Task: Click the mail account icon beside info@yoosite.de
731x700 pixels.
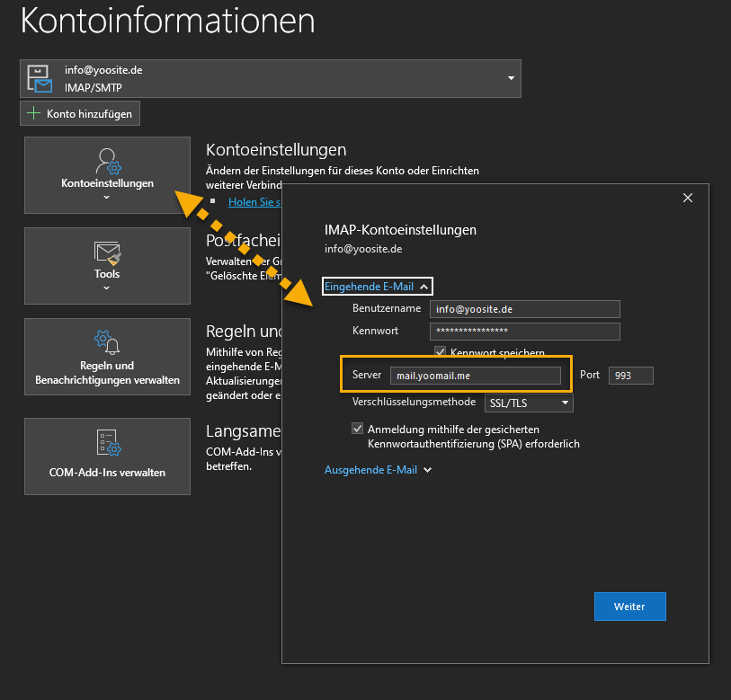Action: (40, 78)
